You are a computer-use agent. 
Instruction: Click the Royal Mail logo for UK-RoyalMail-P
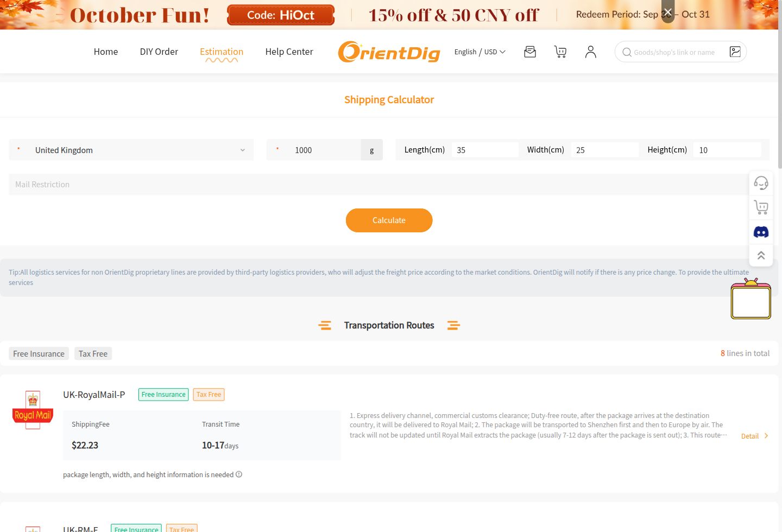[x=33, y=410]
